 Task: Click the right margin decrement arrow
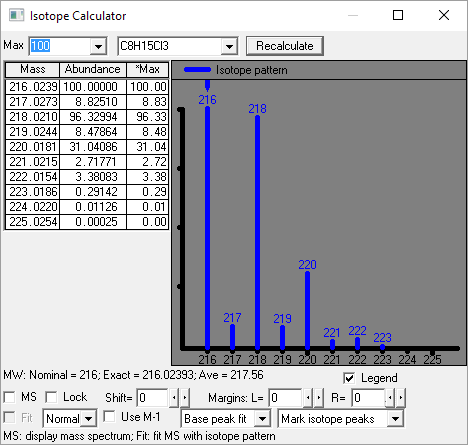(390, 397)
